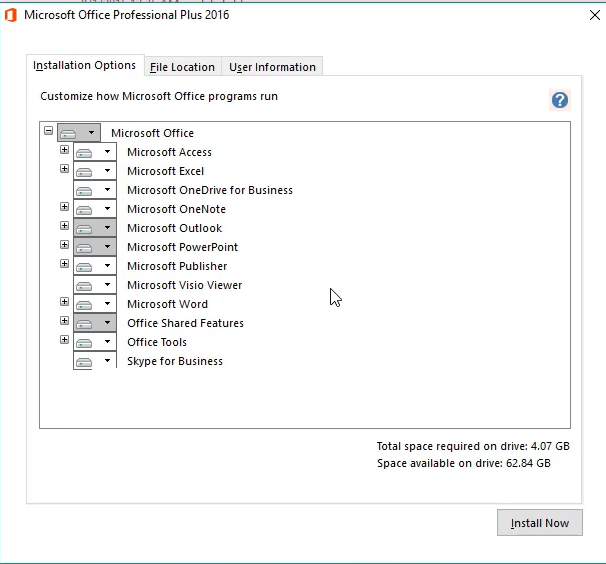Open Microsoft Visio Viewer install option icon
606x564 pixels.
click(x=85, y=285)
